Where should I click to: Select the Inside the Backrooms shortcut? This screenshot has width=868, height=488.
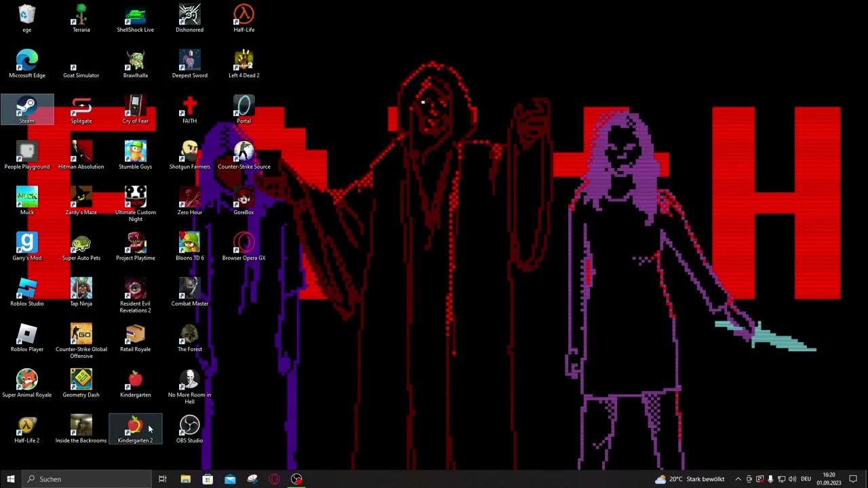(x=81, y=428)
